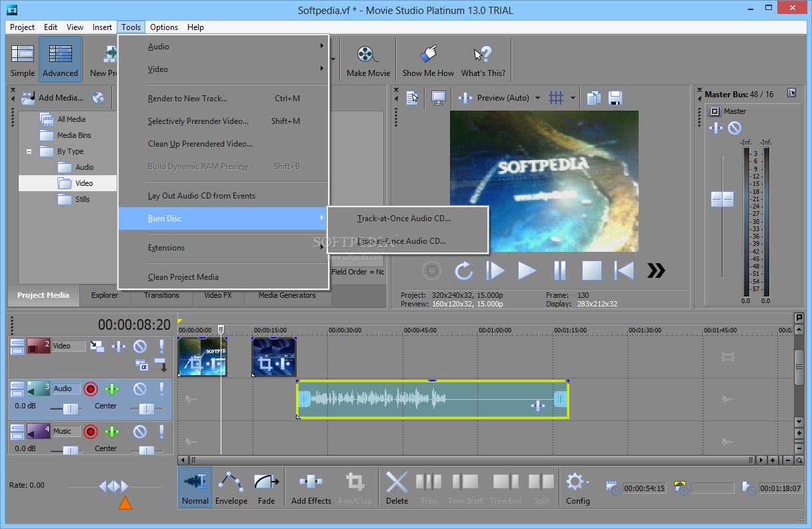Go to start of project
812x529 pixels.
click(x=624, y=270)
